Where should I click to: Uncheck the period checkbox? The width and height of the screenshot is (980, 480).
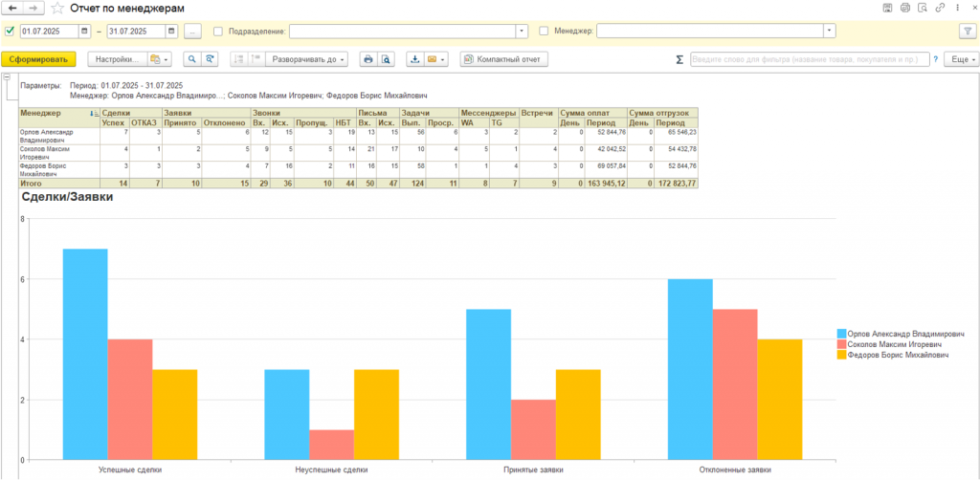[10, 31]
